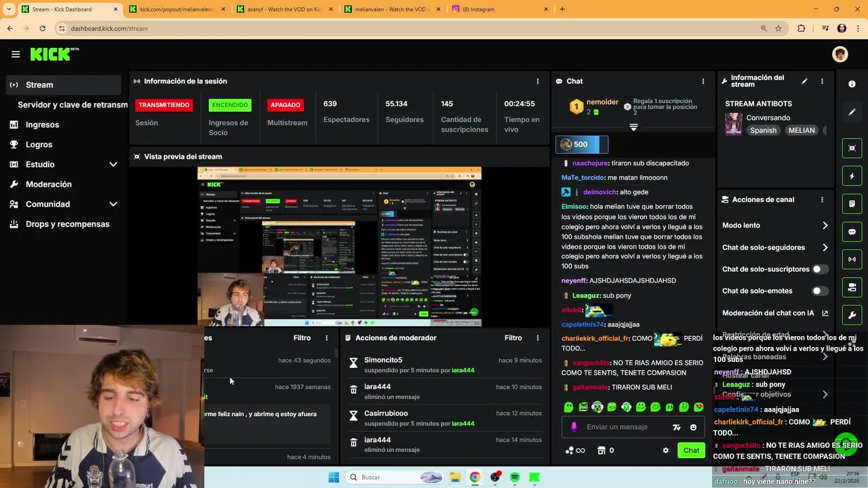
Task: Open Spotify from the taskbar
Action: click(x=515, y=477)
